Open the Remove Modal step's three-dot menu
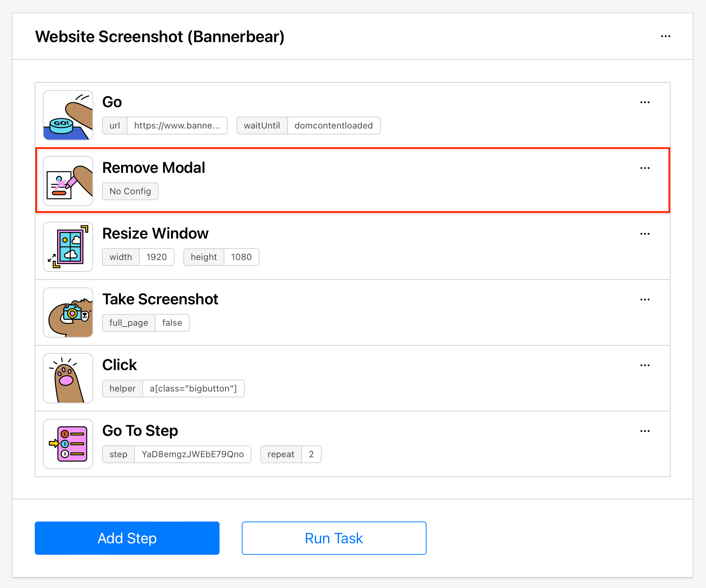This screenshot has height=588, width=706. tap(645, 168)
